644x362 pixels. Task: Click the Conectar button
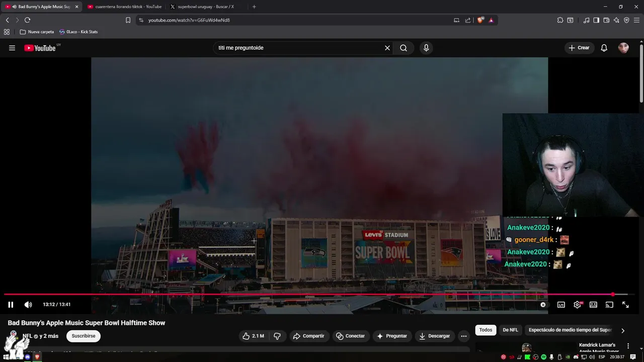350,336
